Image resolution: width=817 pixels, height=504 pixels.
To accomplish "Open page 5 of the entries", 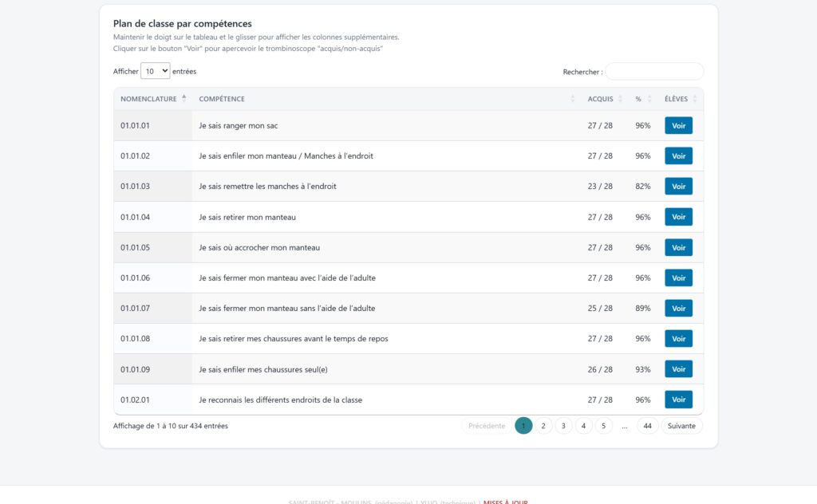I will tap(603, 426).
